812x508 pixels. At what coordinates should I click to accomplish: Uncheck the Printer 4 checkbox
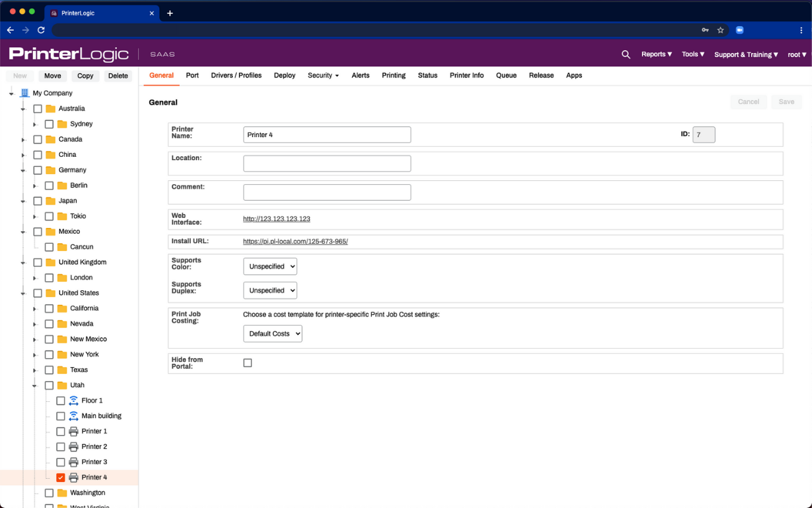(x=60, y=477)
